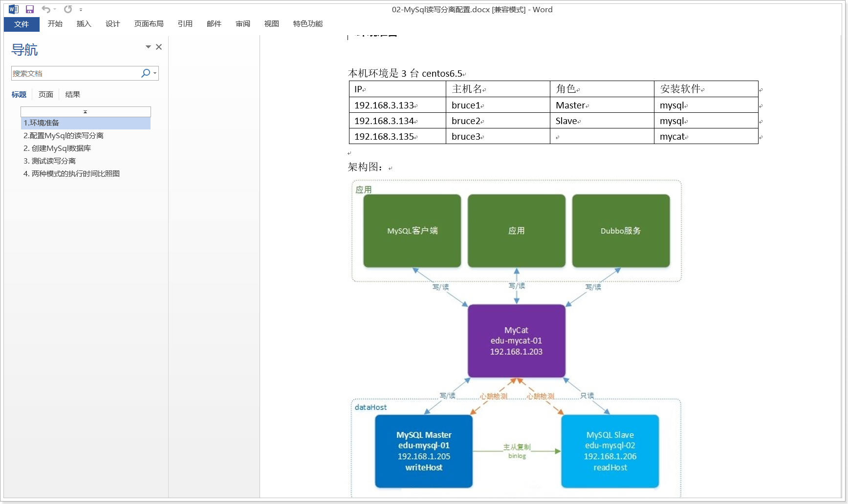
Task: Open the 文件 menu
Action: pos(22,24)
